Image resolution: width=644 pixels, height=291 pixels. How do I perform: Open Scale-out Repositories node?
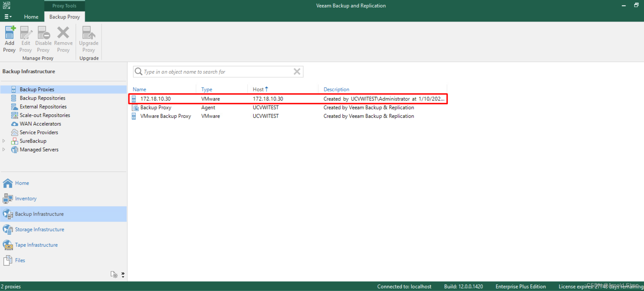click(45, 115)
